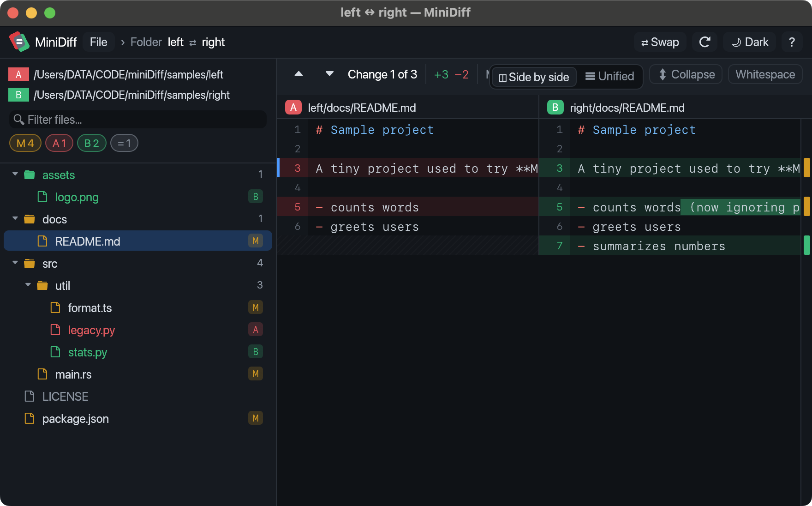Click the red A badge for left path
Viewport: 812px width, 506px height.
(18, 74)
